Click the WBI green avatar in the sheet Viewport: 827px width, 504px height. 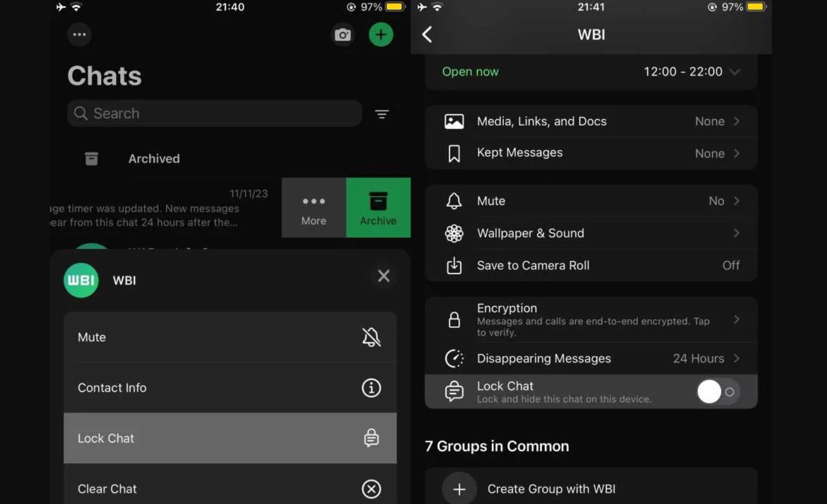click(81, 280)
